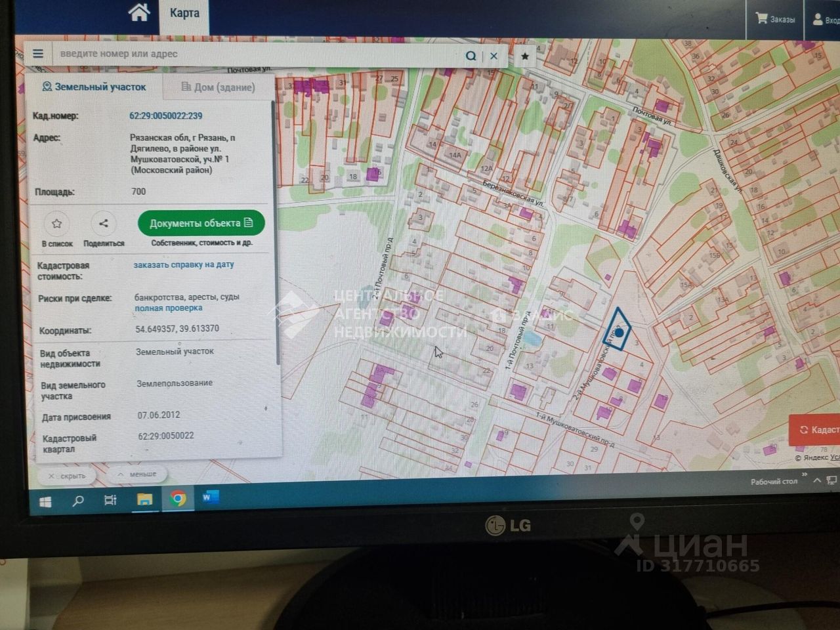
Task: Collapse details with меньше button
Action: (x=137, y=474)
